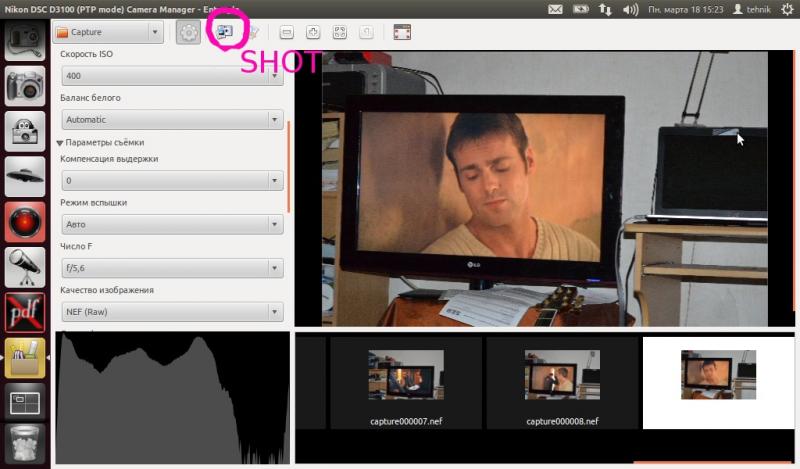Click the capture shot icon in toolbar
Screen dimensions: 800x469
click(224, 32)
